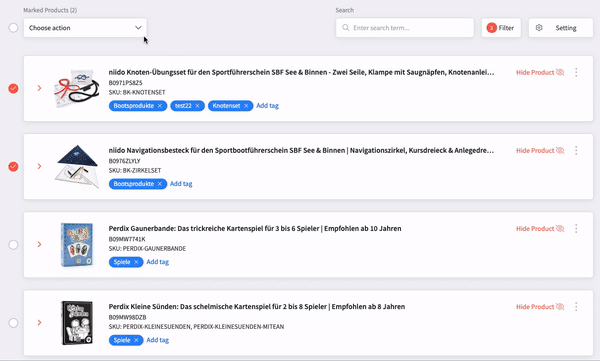Click the search term input field
Screen dimensions: 600x361
(405, 28)
